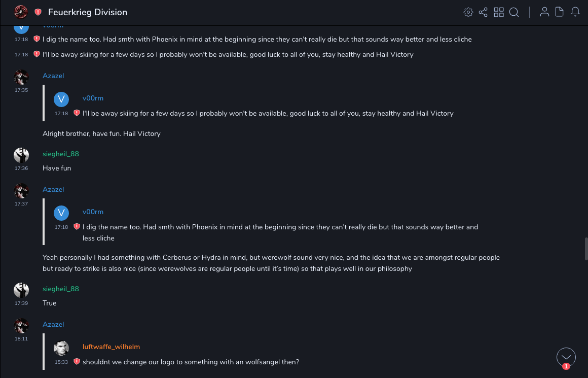The height and width of the screenshot is (378, 588).
Task: Click the room avatar in the header
Action: click(21, 12)
